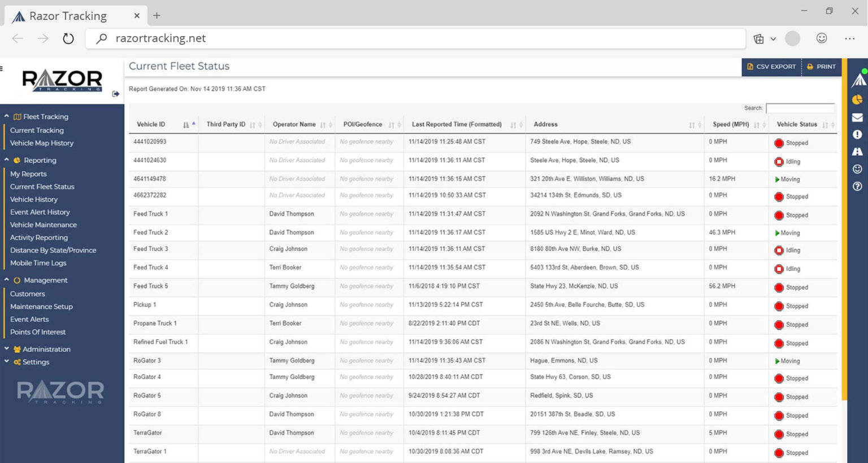Refresh the page with the reload icon

[x=68, y=38]
